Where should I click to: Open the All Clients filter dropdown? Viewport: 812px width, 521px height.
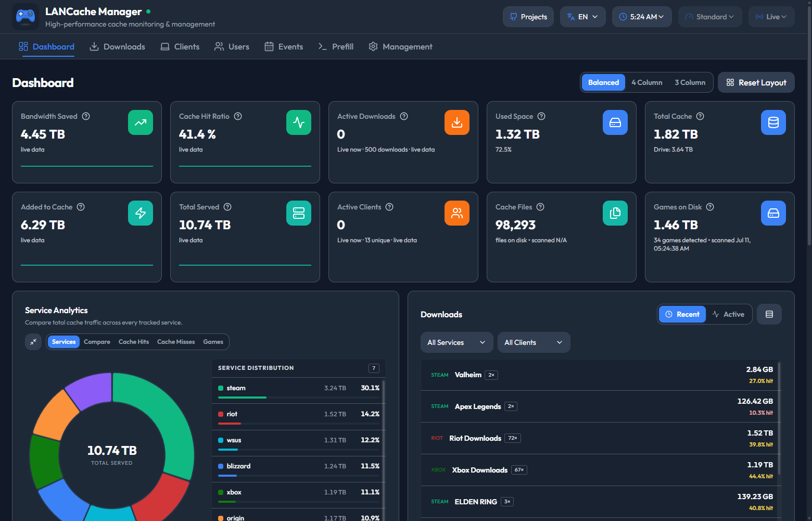click(x=534, y=342)
